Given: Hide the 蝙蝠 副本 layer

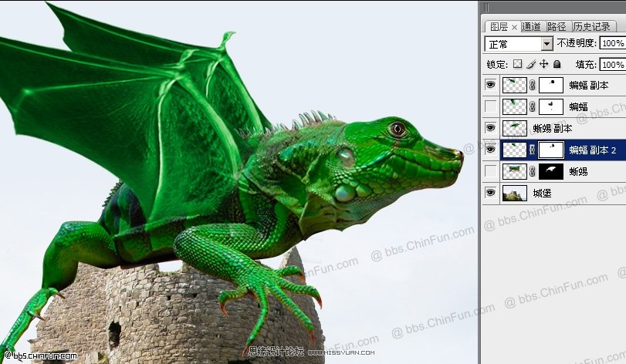Looking at the screenshot, I should click(x=491, y=85).
